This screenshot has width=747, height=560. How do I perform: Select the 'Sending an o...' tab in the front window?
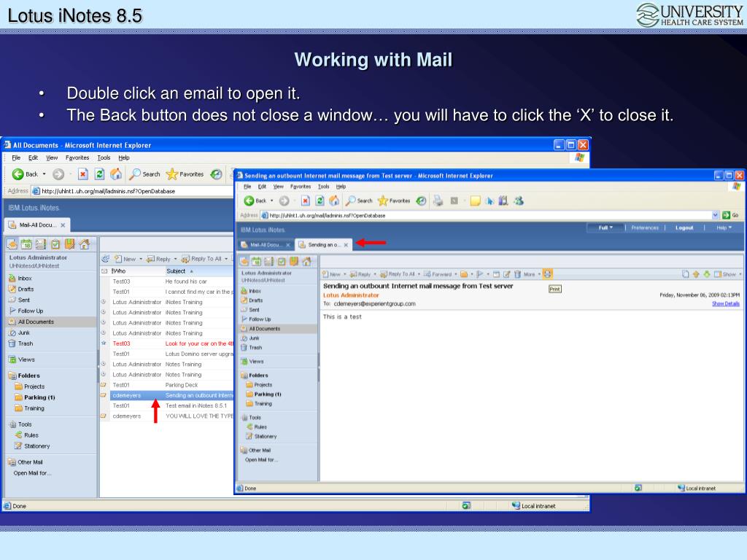[324, 245]
